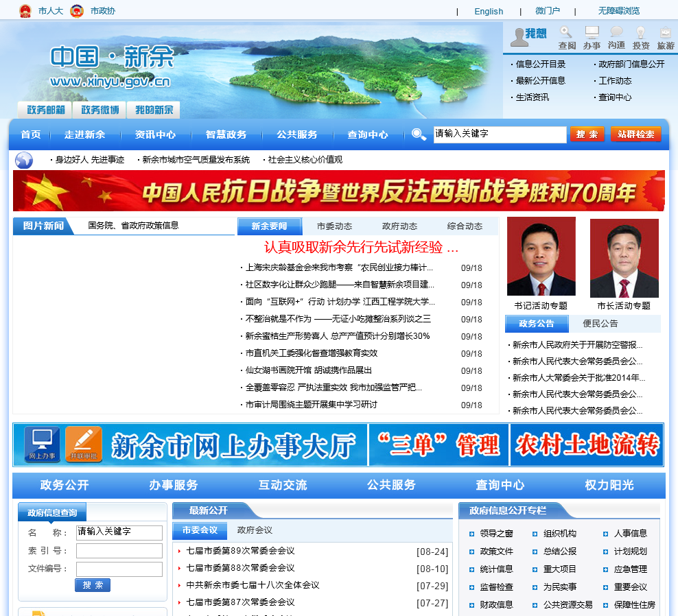This screenshot has width=678, height=616.
Task: Open the 微门户 link
Action: point(548,11)
